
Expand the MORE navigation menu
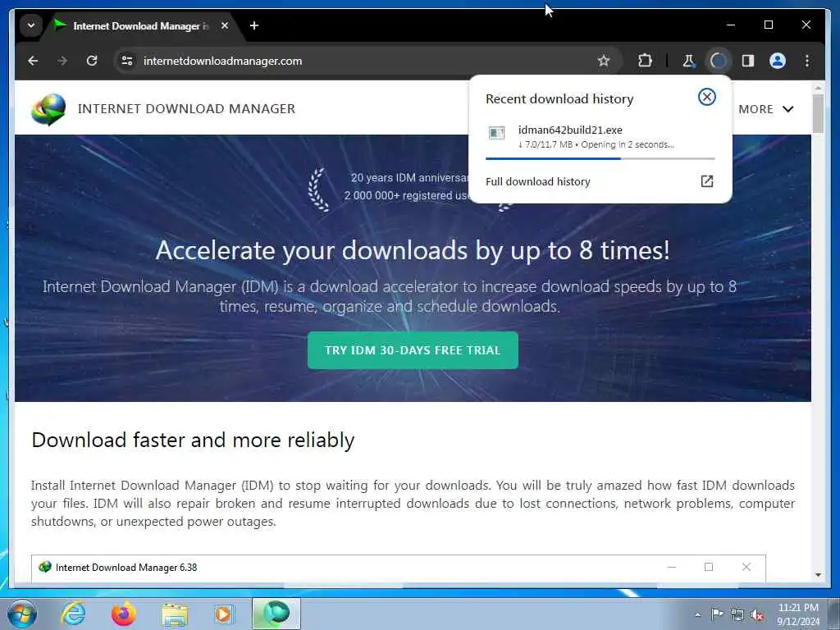(x=765, y=109)
